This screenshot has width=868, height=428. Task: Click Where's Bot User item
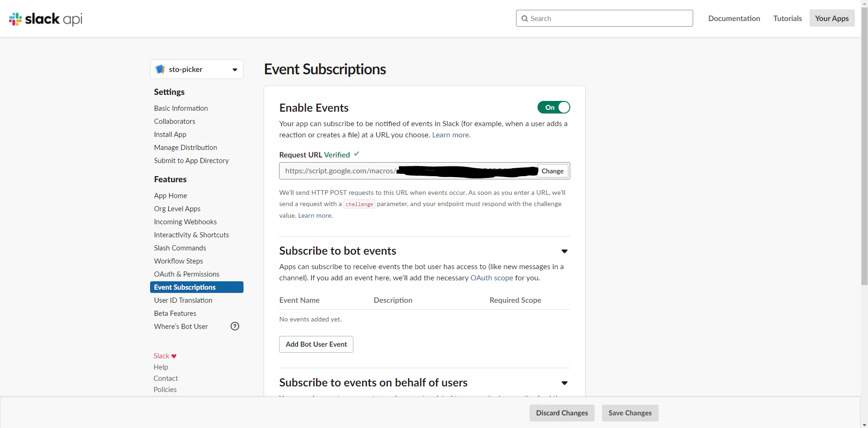tap(181, 327)
